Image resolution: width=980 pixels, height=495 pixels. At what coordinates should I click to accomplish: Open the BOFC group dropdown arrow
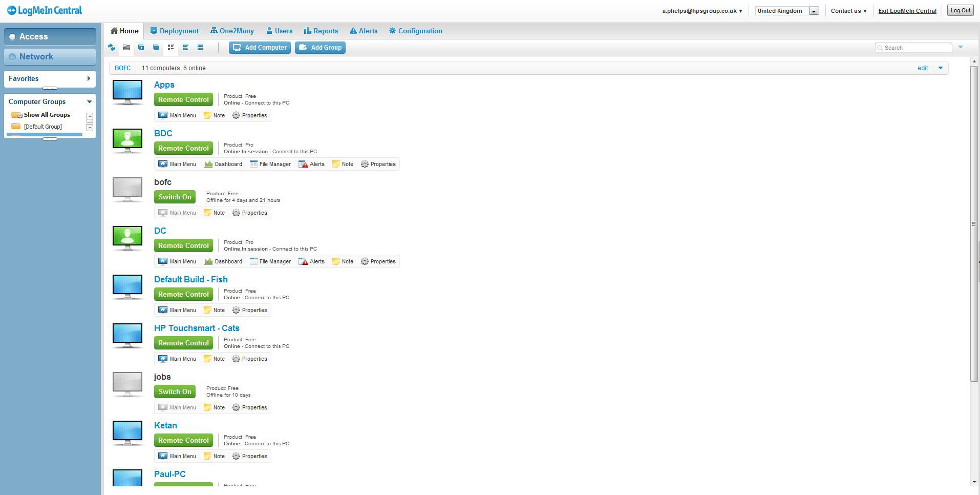point(941,68)
